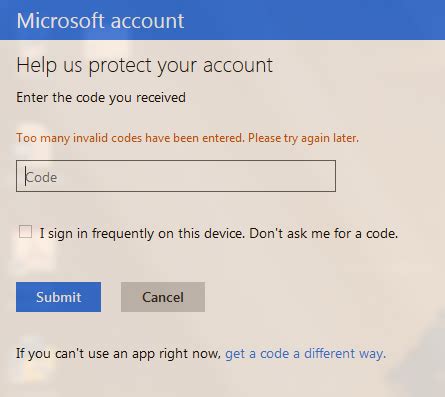Viewport: 445px width, 397px height.
Task: Click the 'Too many invalid codes' error message
Action: point(187,138)
